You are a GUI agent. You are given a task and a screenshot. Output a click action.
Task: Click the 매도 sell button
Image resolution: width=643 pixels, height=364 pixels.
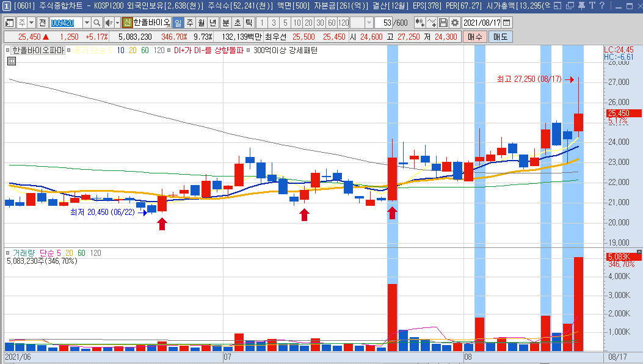pyautogui.click(x=500, y=37)
